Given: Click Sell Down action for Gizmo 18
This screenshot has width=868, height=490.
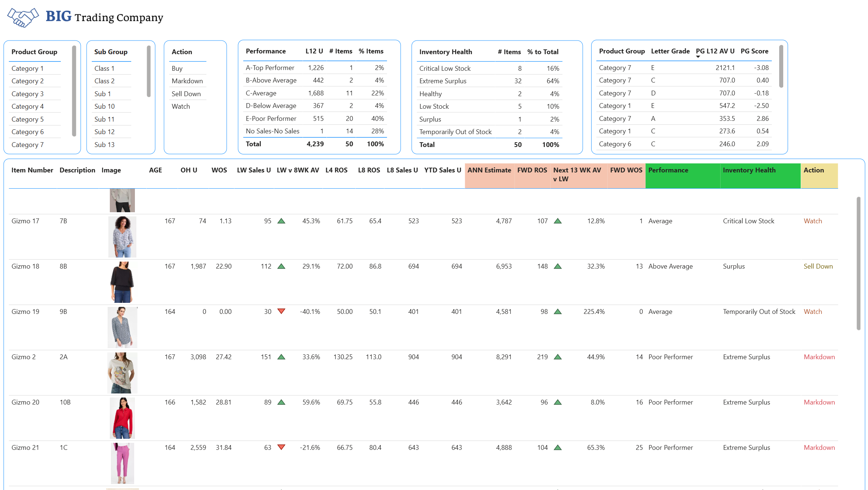Looking at the screenshot, I should (x=818, y=266).
